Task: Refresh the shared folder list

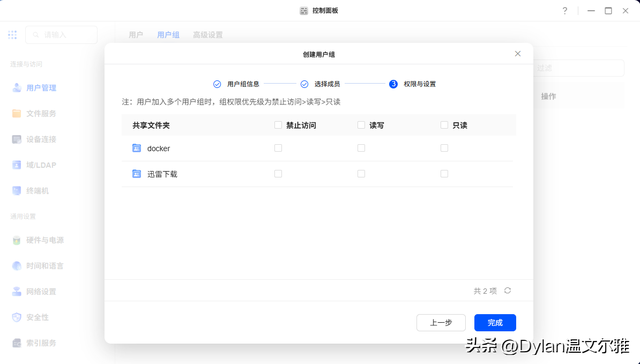Action: click(x=507, y=291)
